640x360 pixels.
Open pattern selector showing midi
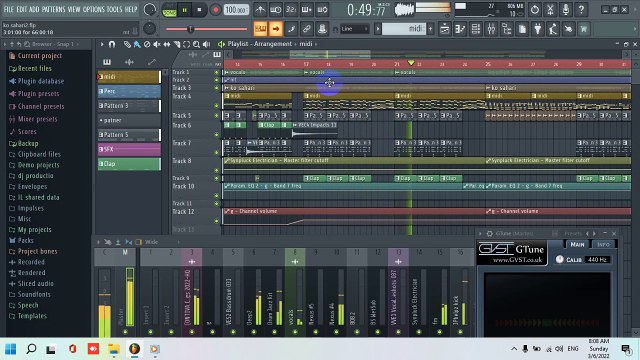tap(405, 29)
